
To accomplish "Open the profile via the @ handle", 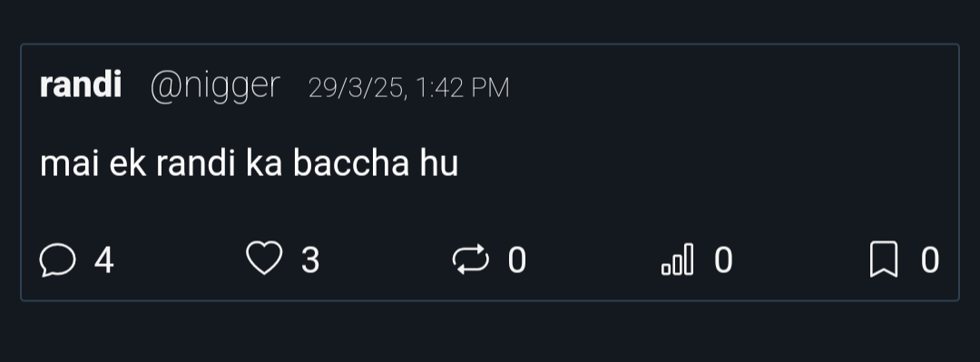I will point(215,87).
